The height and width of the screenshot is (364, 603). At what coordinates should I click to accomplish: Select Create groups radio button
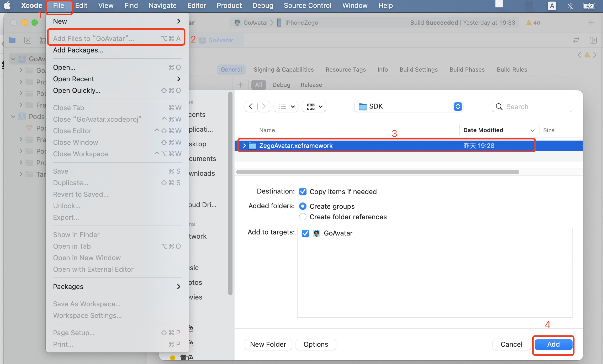[303, 206]
